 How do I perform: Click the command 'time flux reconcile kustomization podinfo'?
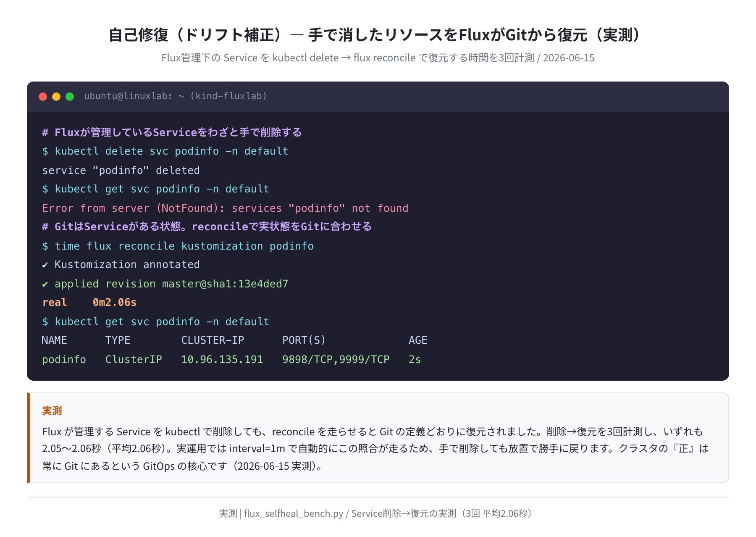click(184, 246)
